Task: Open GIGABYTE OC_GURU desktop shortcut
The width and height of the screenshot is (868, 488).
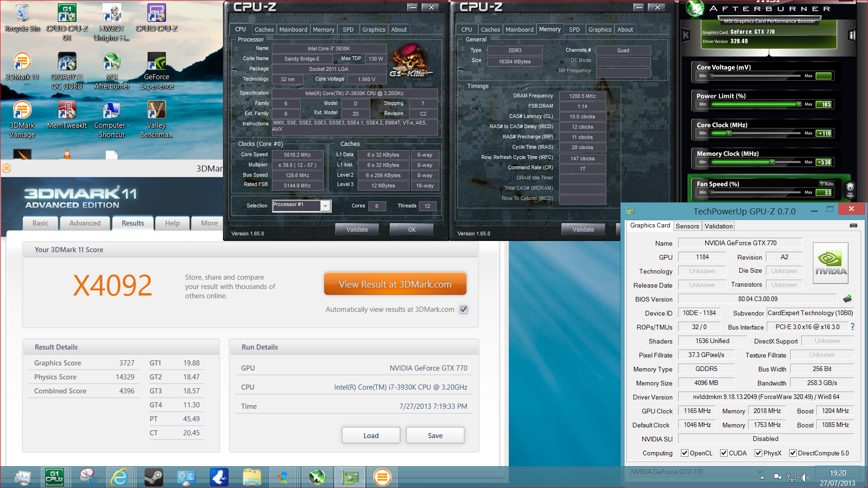Action: (x=67, y=71)
